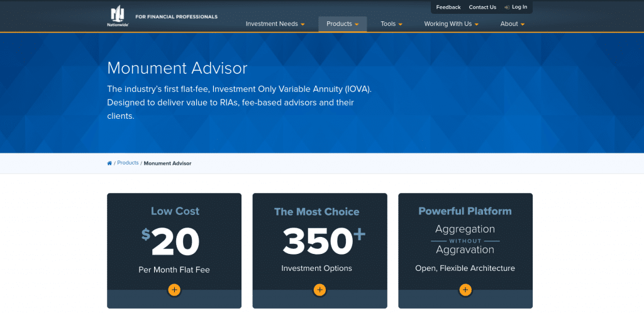Click the Log In link
This screenshot has height=313, width=644.
pyautogui.click(x=519, y=8)
